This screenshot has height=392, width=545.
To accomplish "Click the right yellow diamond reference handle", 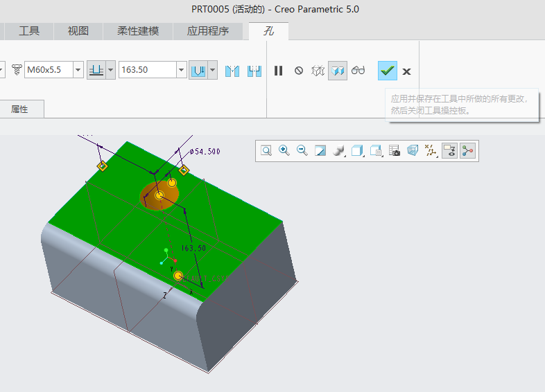I will pos(184,170).
